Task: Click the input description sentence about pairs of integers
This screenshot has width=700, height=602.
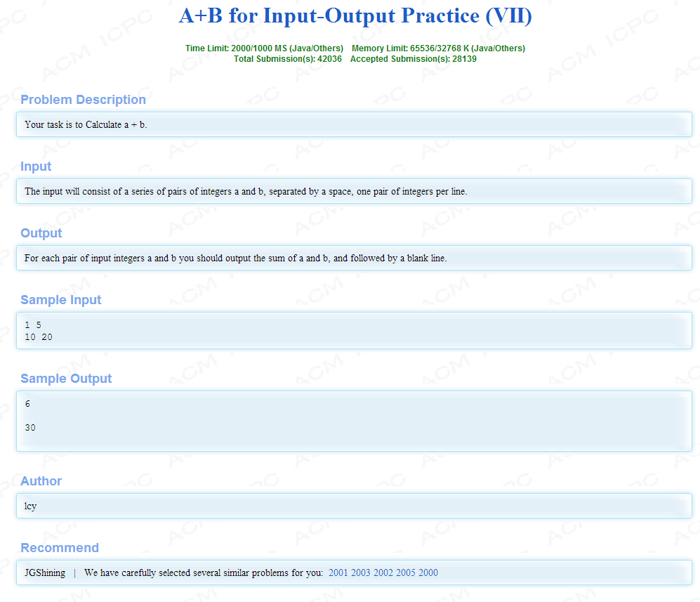Action: 246,191
